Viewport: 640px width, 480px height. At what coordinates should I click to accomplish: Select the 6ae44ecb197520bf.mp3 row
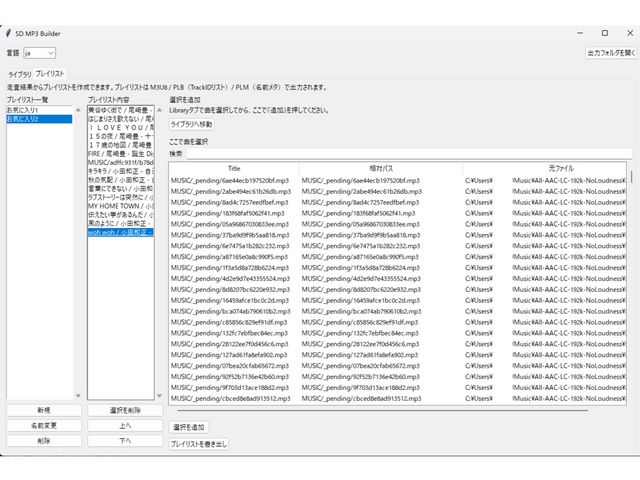point(234,181)
